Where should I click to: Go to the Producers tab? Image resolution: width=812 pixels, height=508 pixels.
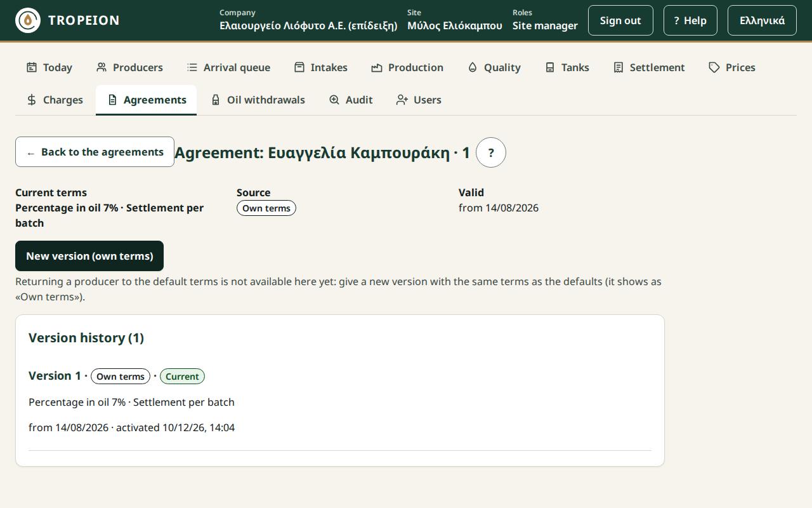pyautogui.click(x=129, y=67)
